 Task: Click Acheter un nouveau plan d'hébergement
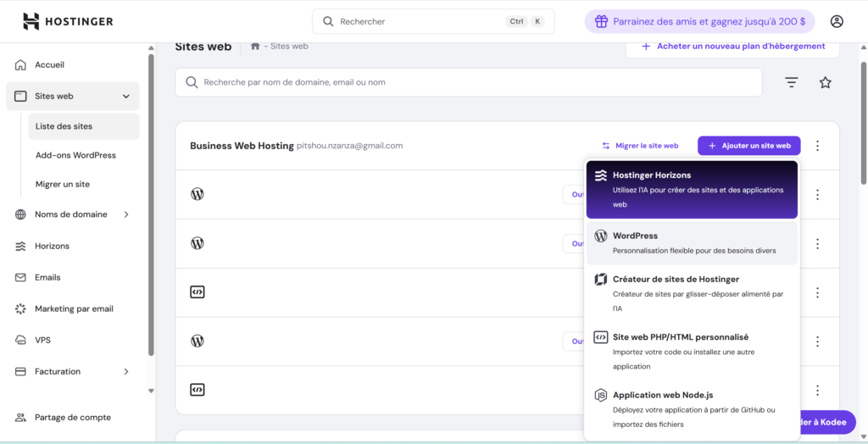[732, 47]
